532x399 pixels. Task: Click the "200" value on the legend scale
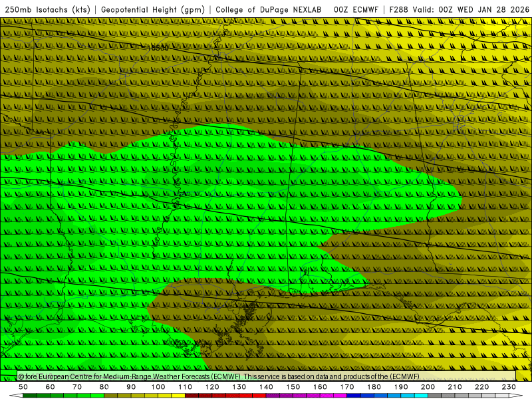point(428,387)
